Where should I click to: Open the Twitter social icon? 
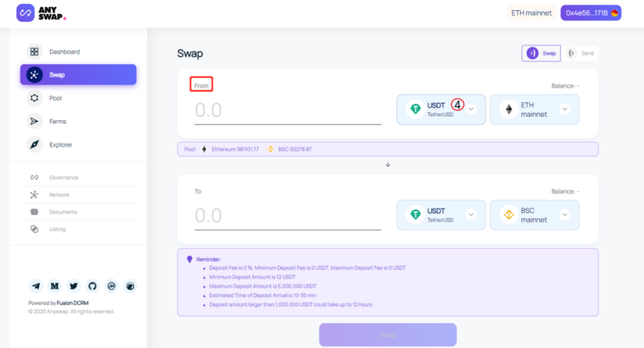point(73,286)
